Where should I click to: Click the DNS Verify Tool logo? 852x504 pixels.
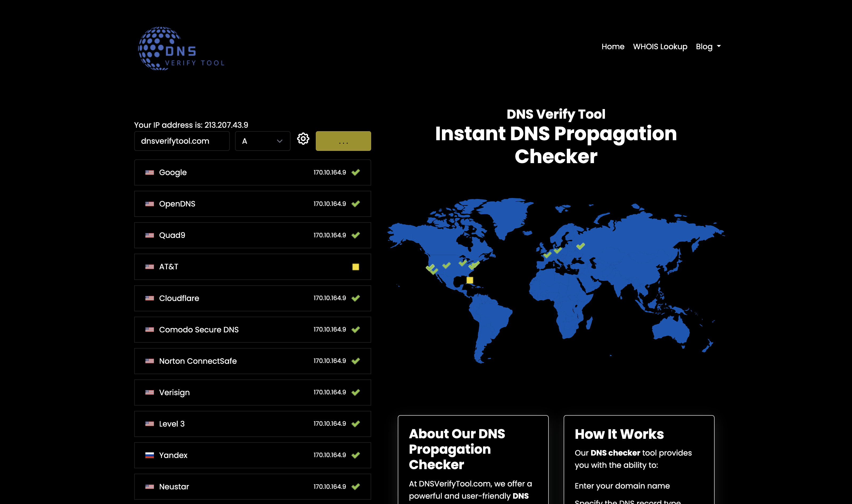tap(181, 49)
